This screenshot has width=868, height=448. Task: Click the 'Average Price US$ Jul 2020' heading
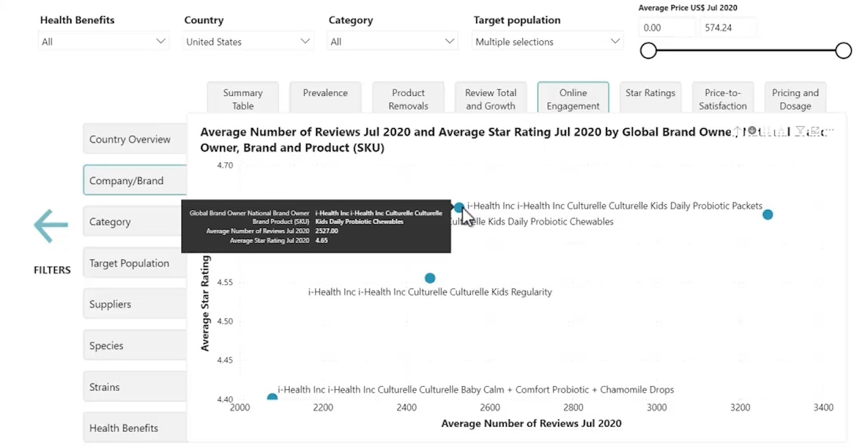tap(687, 7)
